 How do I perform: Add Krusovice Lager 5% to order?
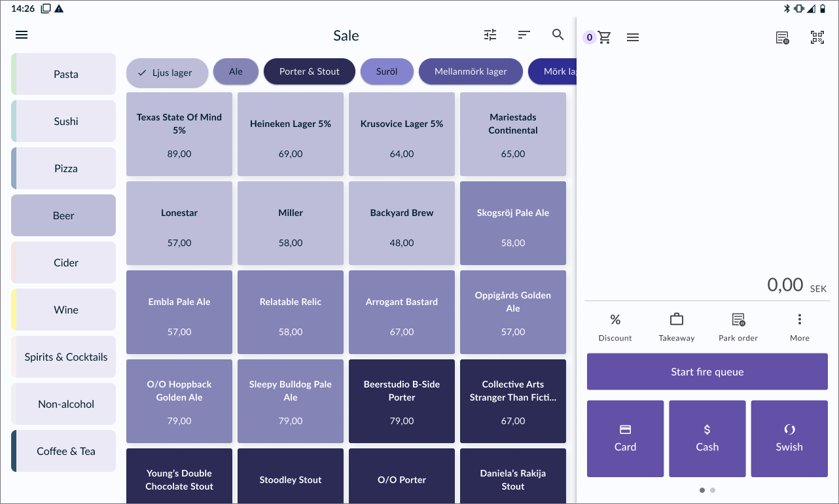coord(402,134)
